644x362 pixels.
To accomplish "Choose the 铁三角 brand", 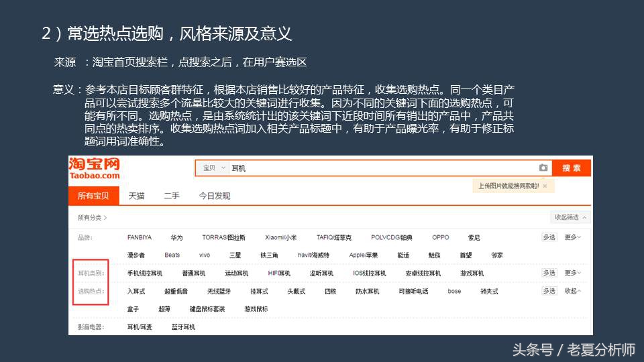I will (x=269, y=255).
